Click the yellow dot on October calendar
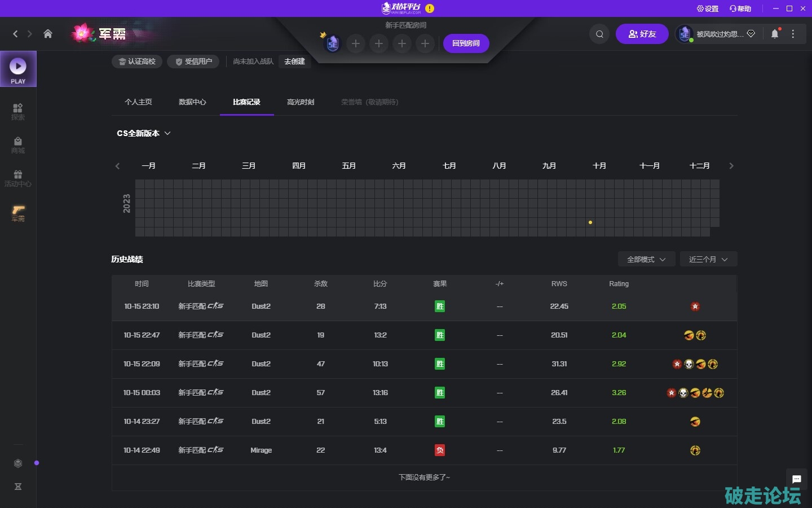 click(x=590, y=222)
